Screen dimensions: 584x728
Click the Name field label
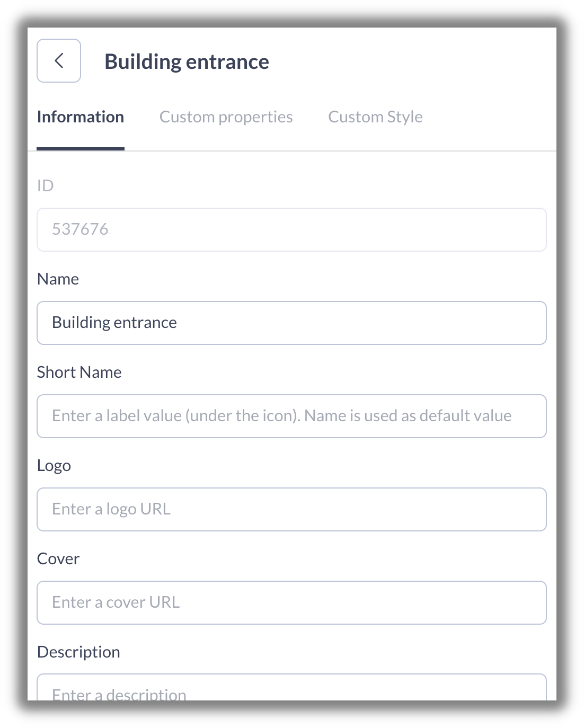point(58,279)
